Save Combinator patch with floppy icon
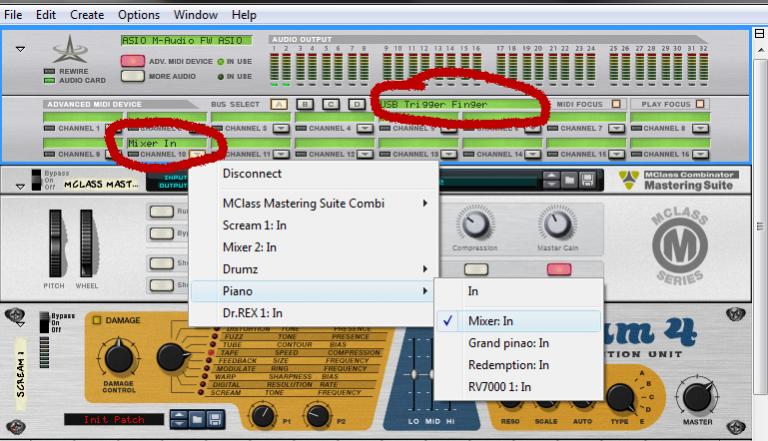The image size is (768, 441). coord(587,180)
